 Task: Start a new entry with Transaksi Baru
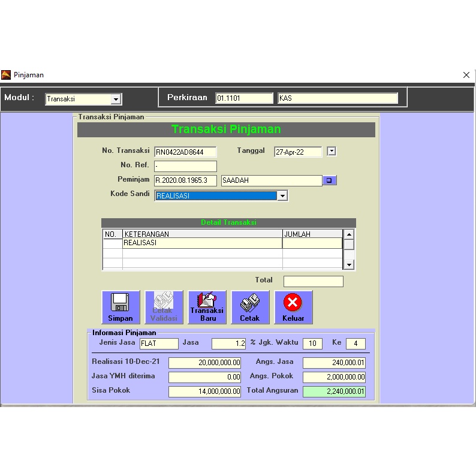click(207, 307)
